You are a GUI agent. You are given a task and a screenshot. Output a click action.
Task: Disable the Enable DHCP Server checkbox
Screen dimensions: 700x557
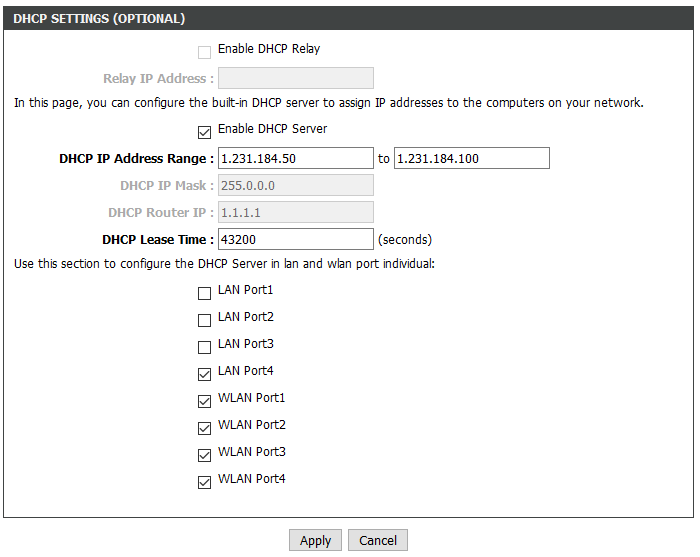pos(205,131)
